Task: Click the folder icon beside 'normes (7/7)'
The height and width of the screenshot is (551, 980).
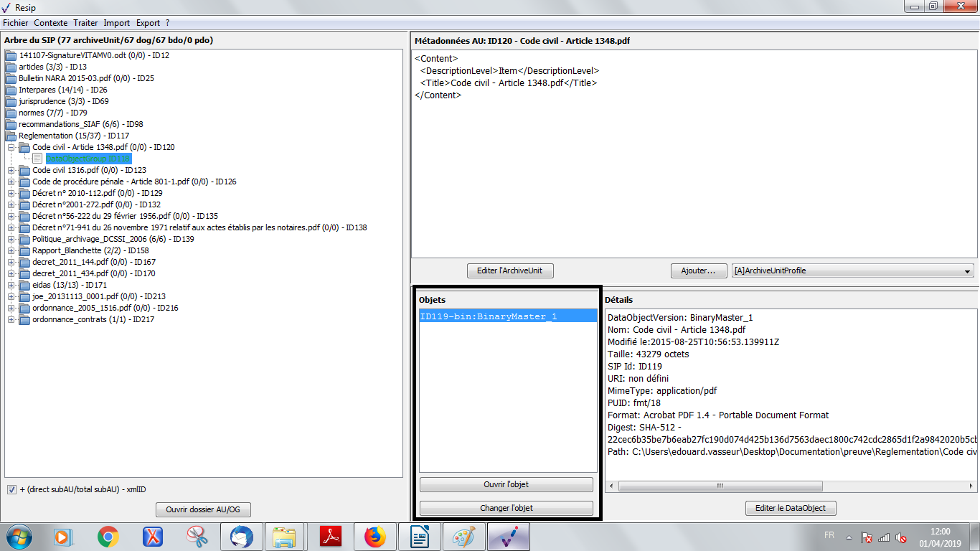Action: click(11, 113)
